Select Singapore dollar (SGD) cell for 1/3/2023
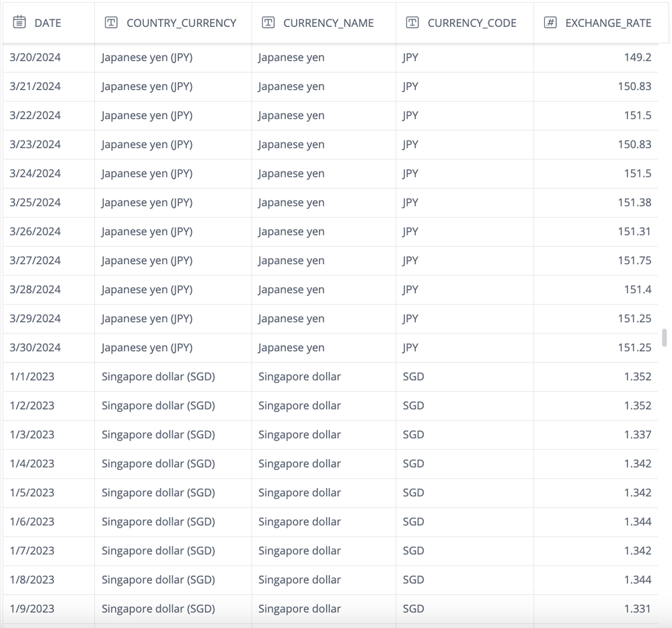 pyautogui.click(x=158, y=434)
